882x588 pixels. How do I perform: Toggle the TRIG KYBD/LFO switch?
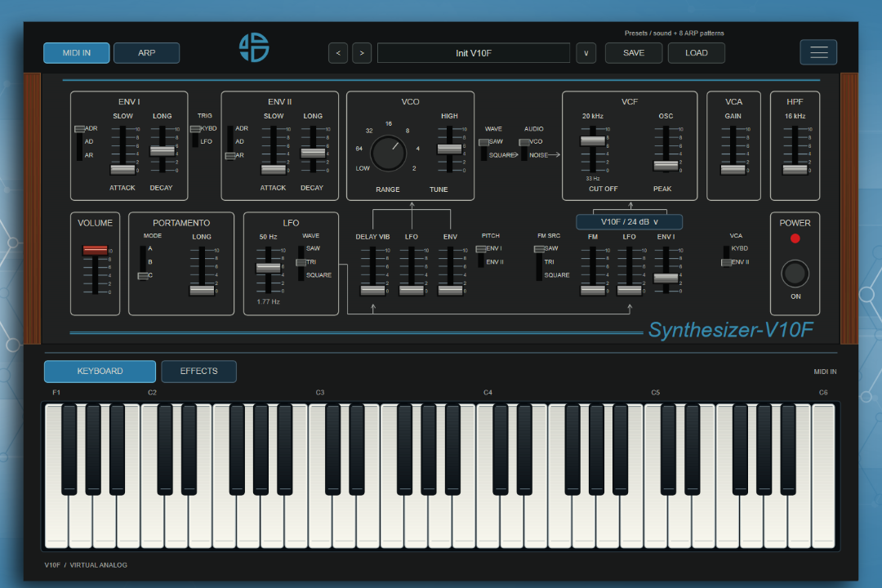[195, 136]
